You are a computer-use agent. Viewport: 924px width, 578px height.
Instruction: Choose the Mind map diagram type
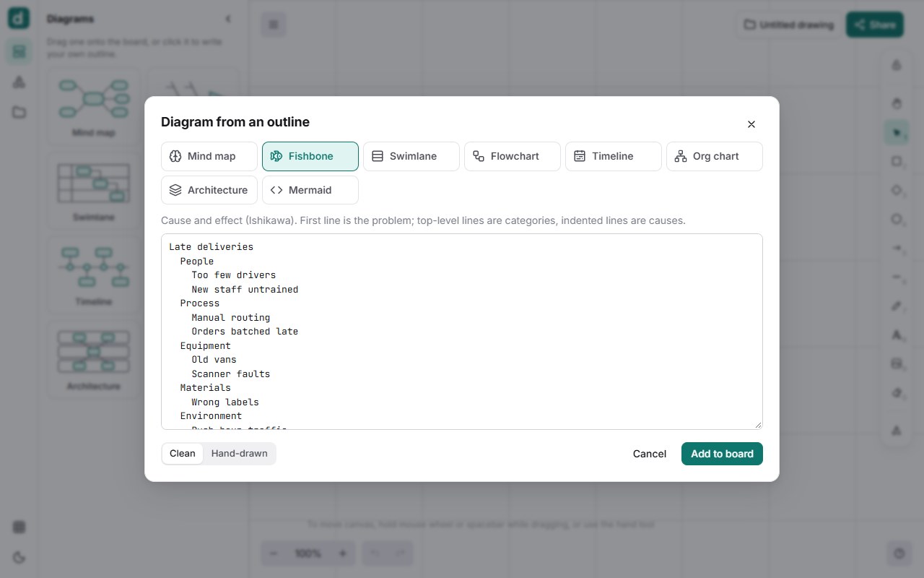209,156
